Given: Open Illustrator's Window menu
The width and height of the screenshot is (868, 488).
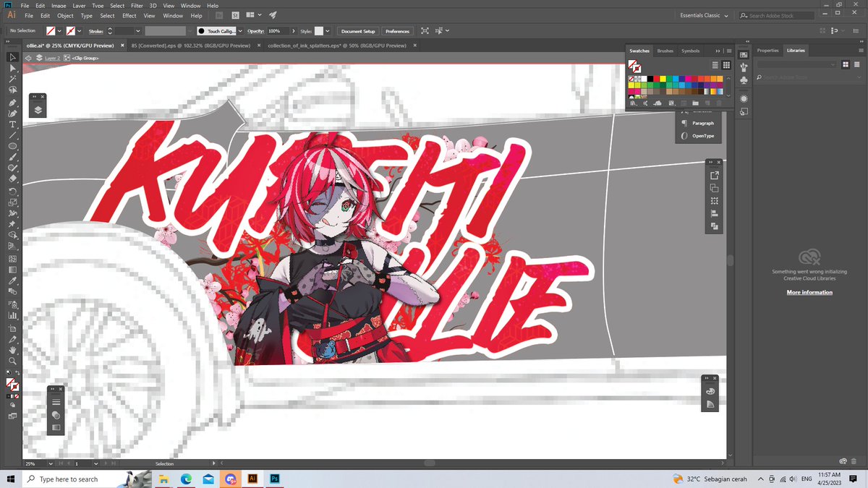Looking at the screenshot, I should coord(173,15).
